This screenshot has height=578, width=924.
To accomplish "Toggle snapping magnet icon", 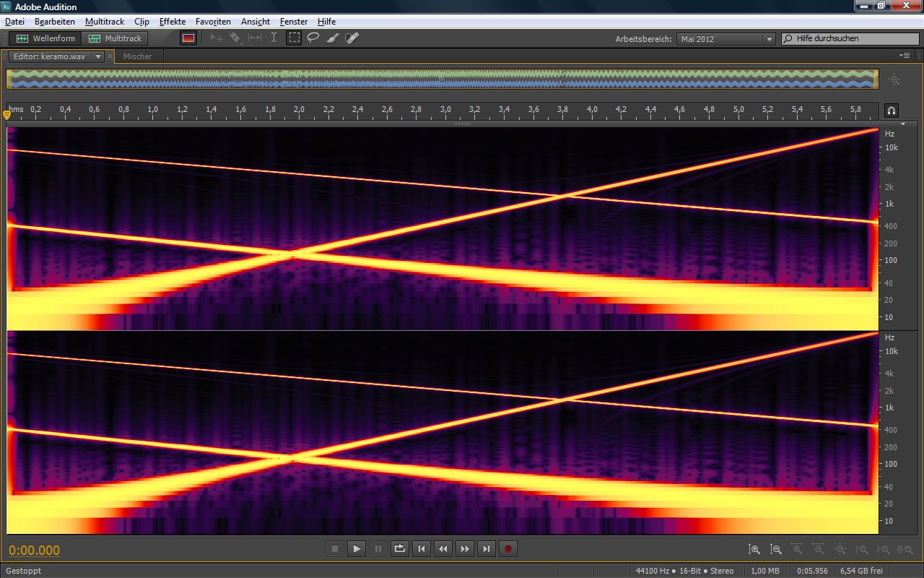I will point(891,111).
